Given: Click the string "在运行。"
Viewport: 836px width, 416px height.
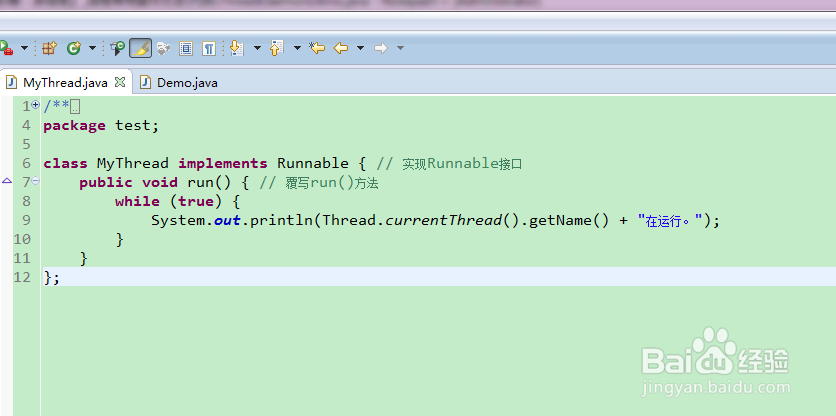Looking at the screenshot, I should [x=671, y=221].
